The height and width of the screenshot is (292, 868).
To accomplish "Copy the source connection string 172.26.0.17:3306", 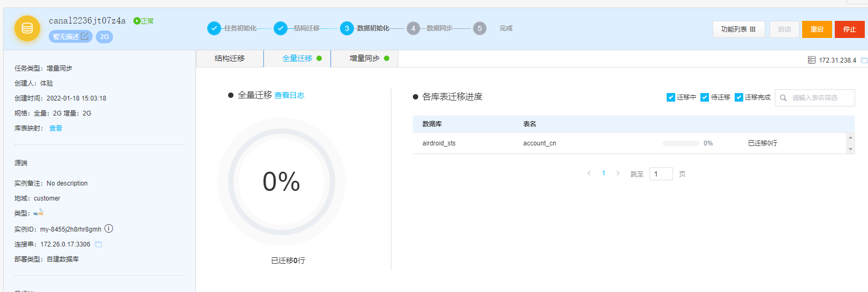I will [x=99, y=244].
